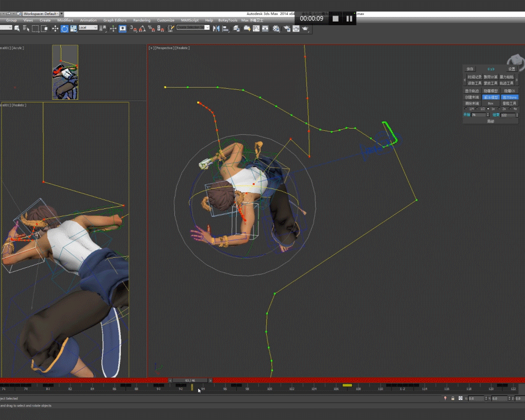
Task: Click the Absolute/Offset transform mode icon
Action: point(460,398)
